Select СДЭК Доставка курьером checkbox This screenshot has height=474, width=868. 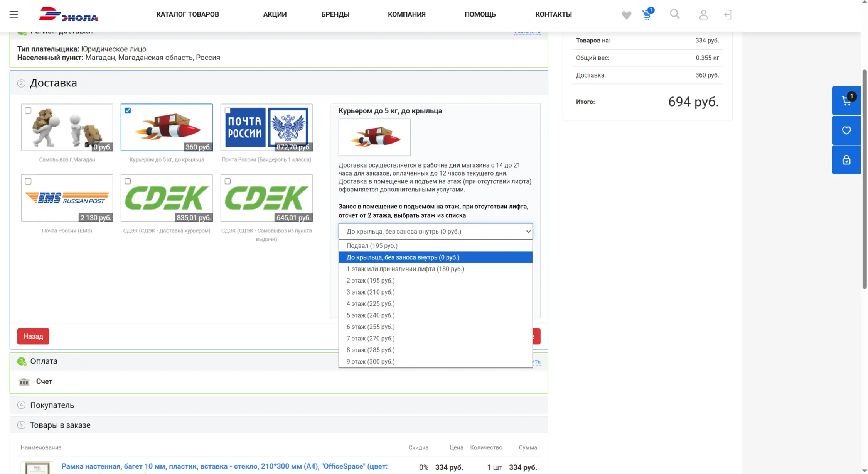tap(128, 181)
